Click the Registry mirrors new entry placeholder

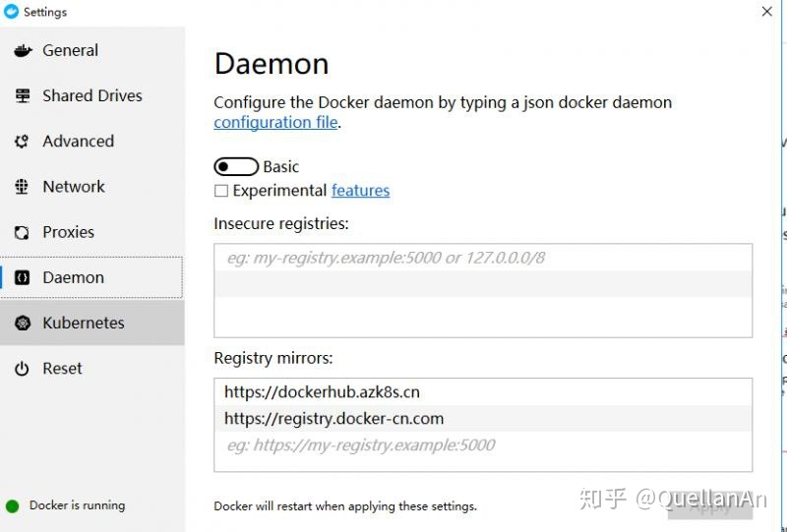pos(483,445)
